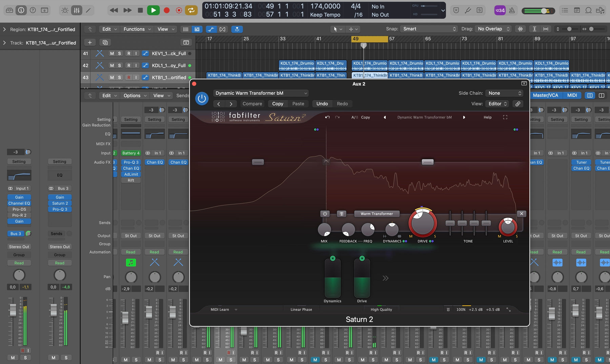Toggle the Mixer button in control bar

pyautogui.click(x=77, y=10)
